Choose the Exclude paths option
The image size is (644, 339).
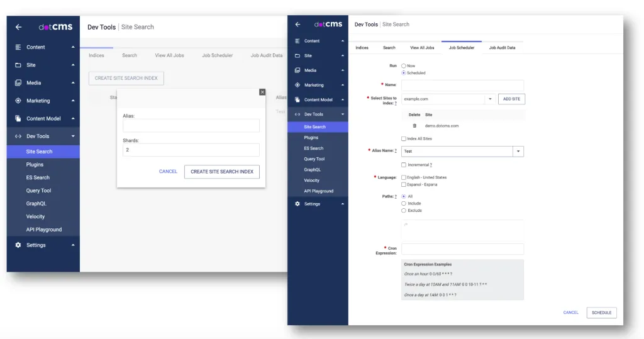(x=404, y=210)
